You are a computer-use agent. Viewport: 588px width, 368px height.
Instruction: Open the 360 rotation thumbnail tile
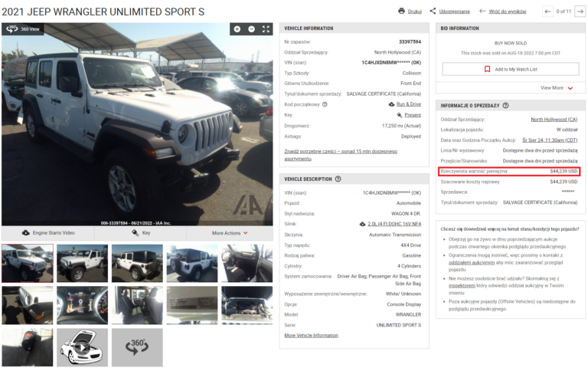tap(137, 347)
